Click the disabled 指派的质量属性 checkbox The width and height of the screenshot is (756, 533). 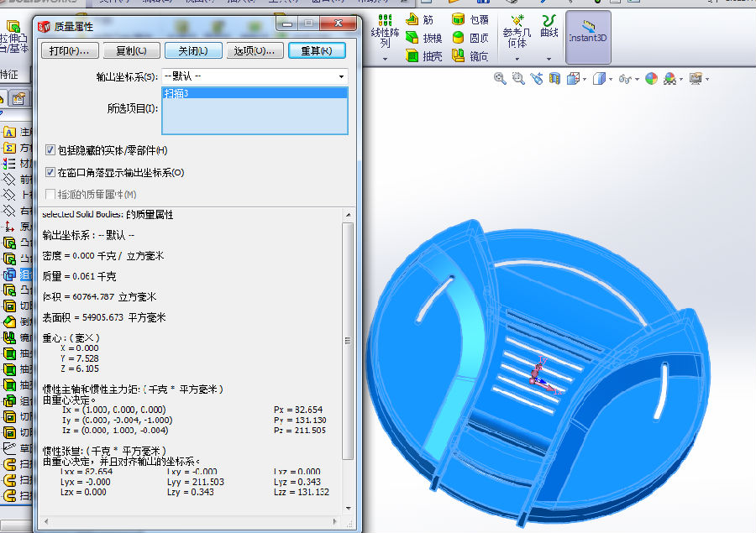tap(50, 194)
